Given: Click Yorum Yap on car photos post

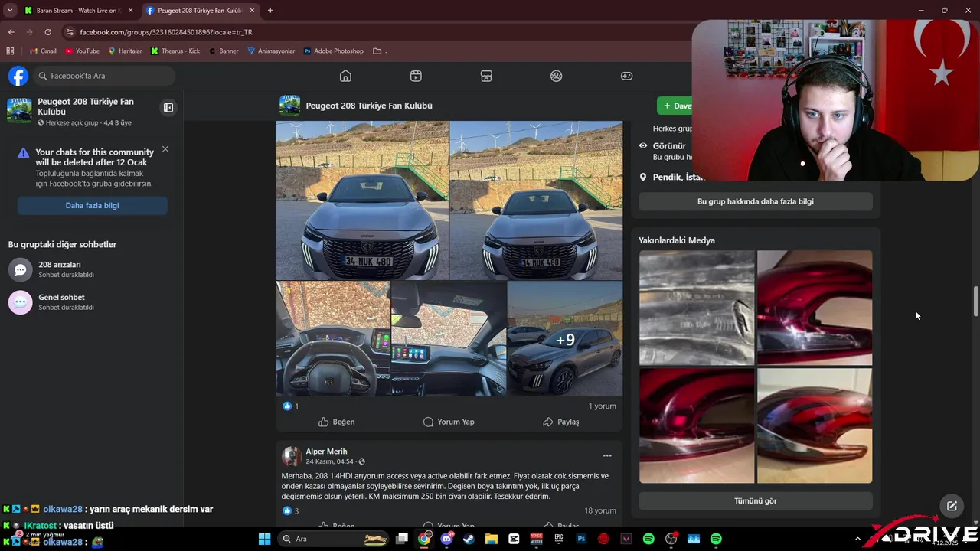Looking at the screenshot, I should pos(449,422).
